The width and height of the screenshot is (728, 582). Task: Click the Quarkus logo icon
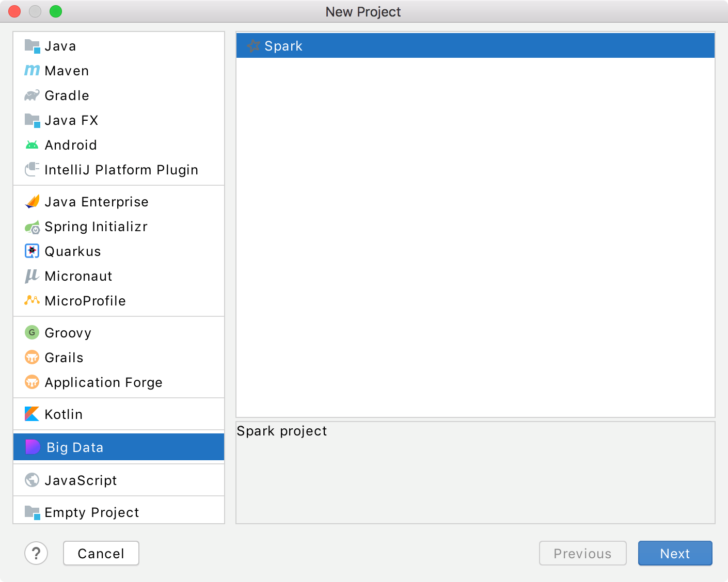click(x=32, y=251)
